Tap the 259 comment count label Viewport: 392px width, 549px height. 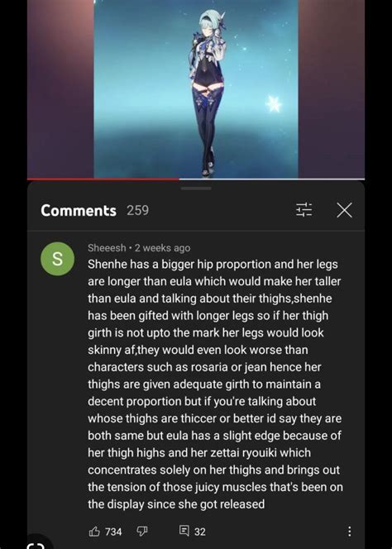(x=137, y=211)
